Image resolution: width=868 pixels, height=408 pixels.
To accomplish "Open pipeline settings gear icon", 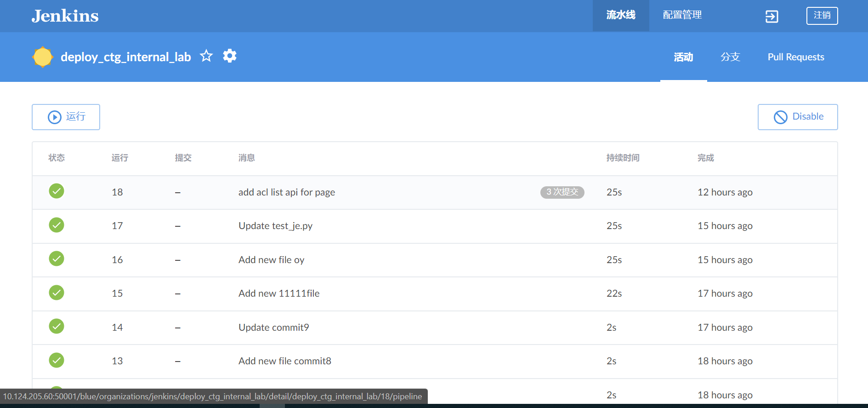I will 230,56.
